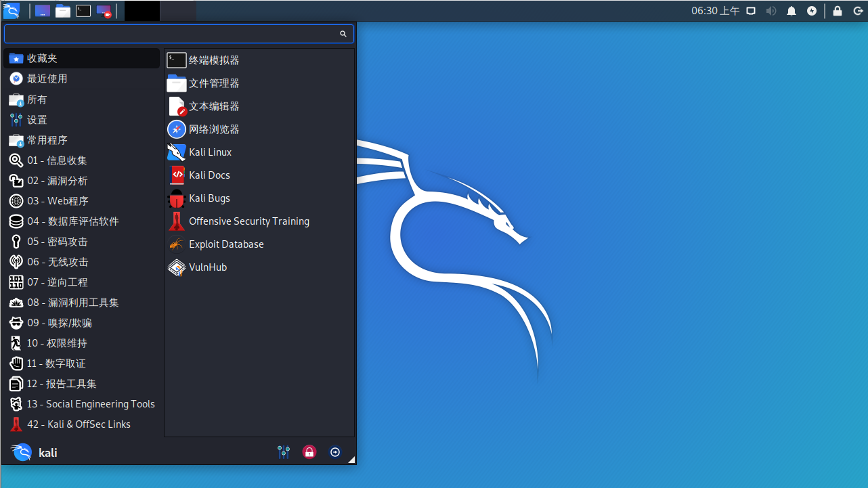Mute system audio via volume icon

point(771,11)
